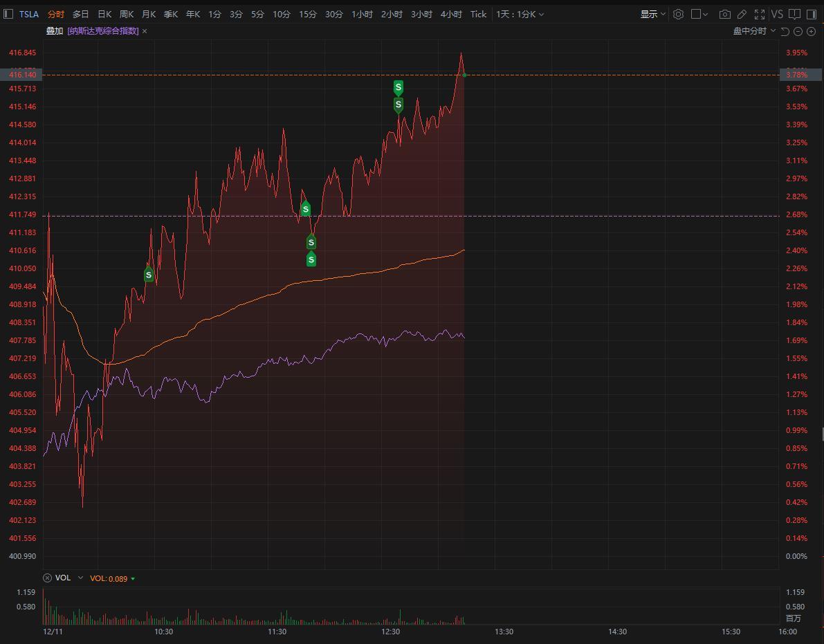This screenshot has width=824, height=644.
Task: Click the VOL indicator label
Action: (63, 578)
